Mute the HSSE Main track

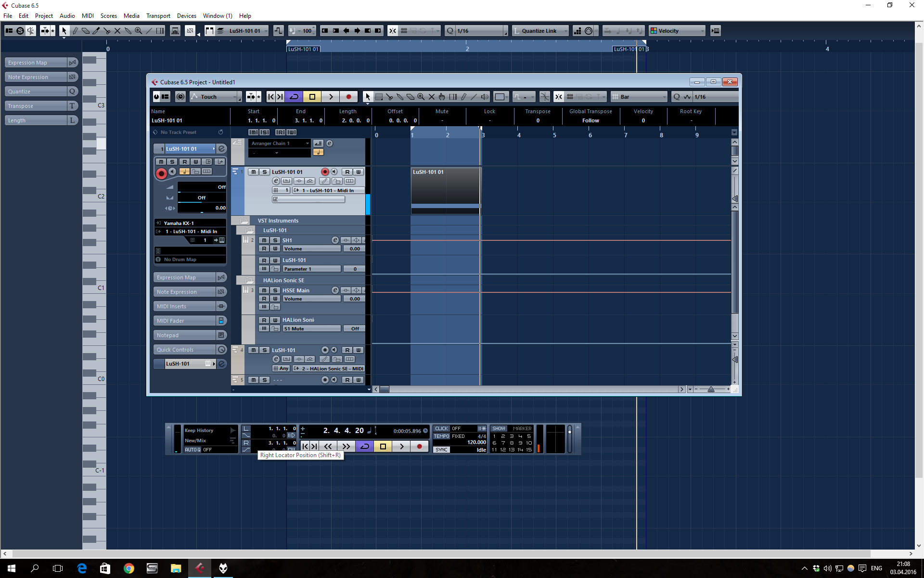[x=264, y=290]
